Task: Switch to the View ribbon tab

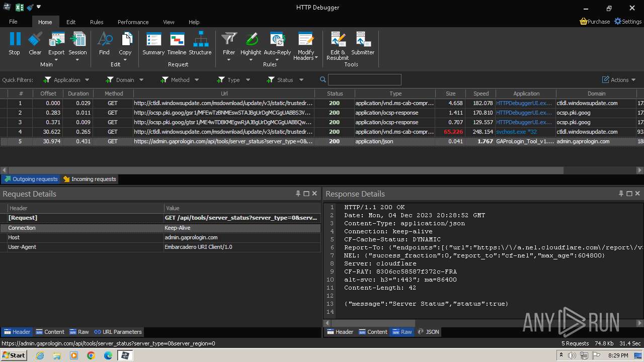Action: [x=169, y=22]
